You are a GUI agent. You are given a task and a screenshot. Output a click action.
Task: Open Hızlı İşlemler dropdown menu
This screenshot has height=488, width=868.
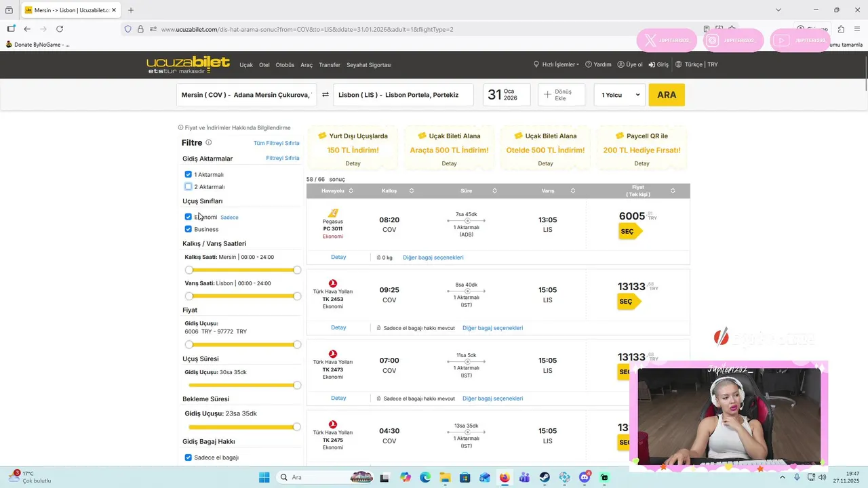coord(557,64)
